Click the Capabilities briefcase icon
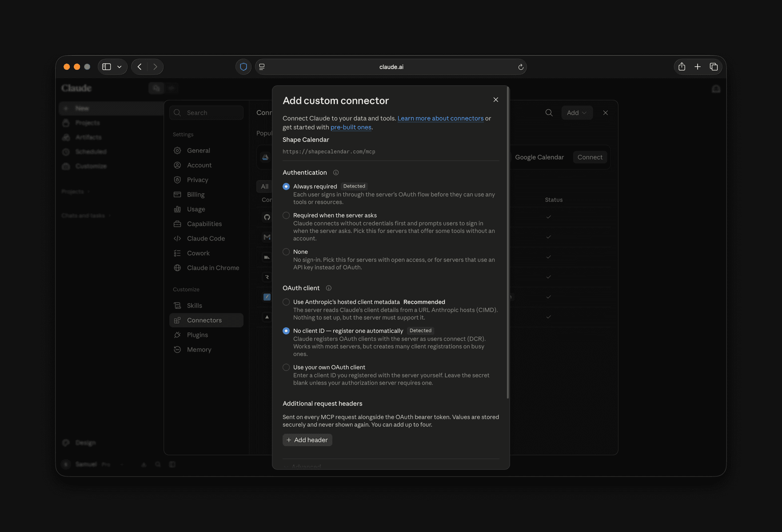 (x=177, y=224)
